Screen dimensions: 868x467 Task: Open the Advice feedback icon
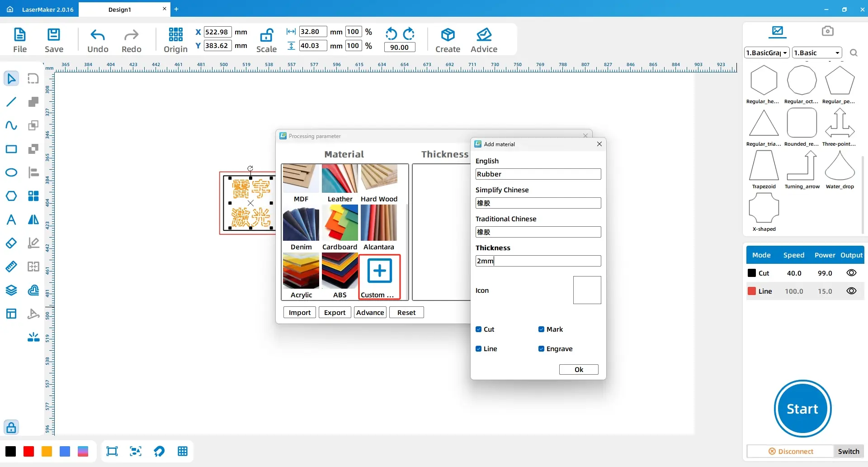tap(484, 35)
